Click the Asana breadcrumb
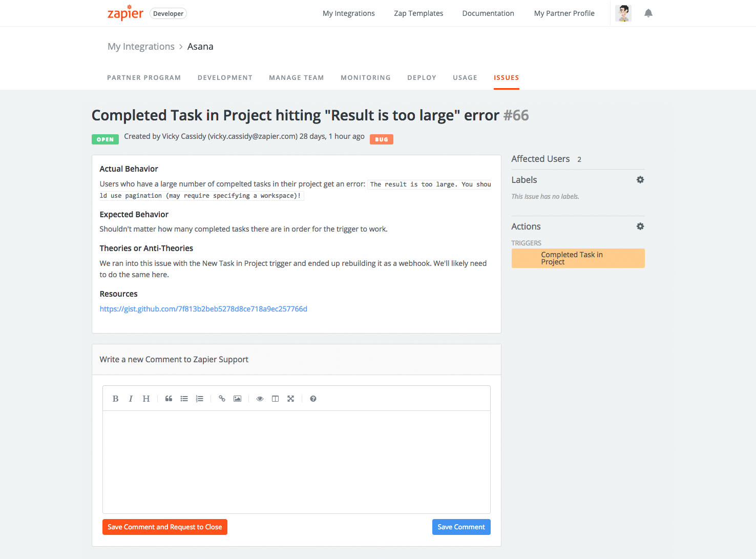This screenshot has width=756, height=559. [x=200, y=47]
